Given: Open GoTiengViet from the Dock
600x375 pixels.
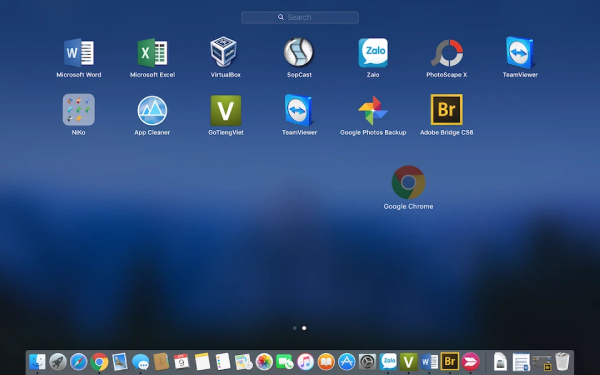Looking at the screenshot, I should pyautogui.click(x=408, y=362).
